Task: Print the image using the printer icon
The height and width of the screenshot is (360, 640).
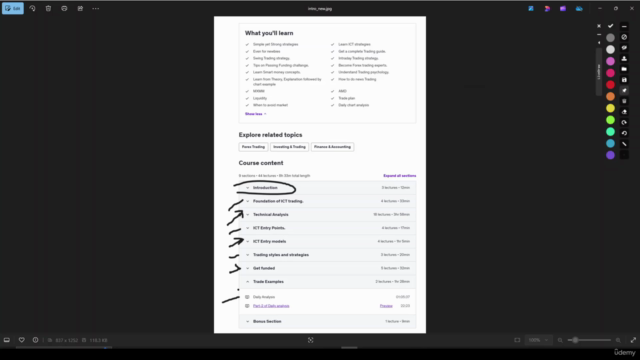Action: pyautogui.click(x=64, y=8)
